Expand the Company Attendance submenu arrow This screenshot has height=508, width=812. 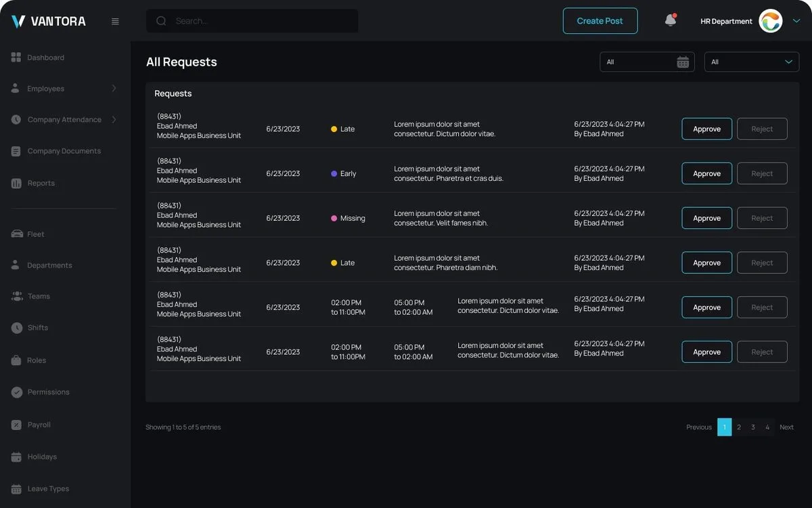(x=114, y=119)
